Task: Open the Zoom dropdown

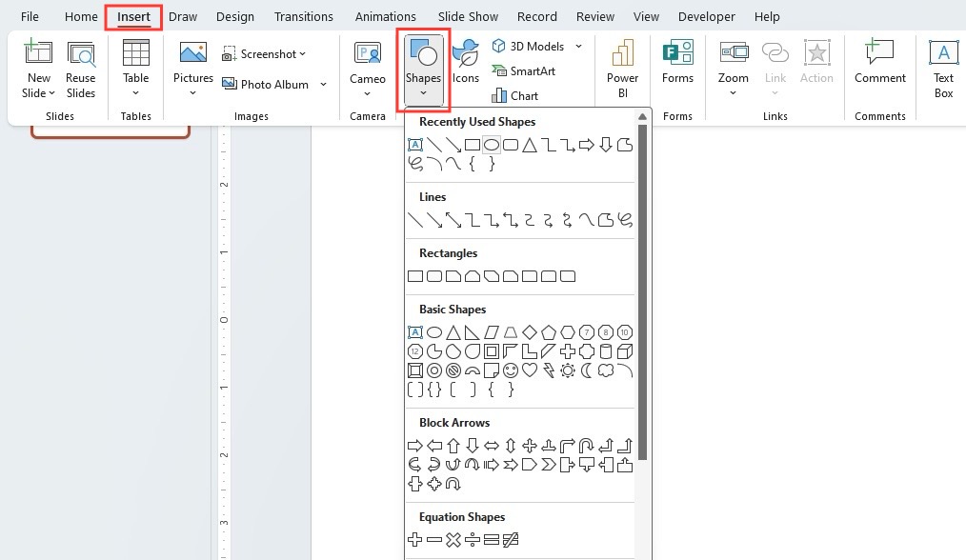Action: click(x=734, y=69)
